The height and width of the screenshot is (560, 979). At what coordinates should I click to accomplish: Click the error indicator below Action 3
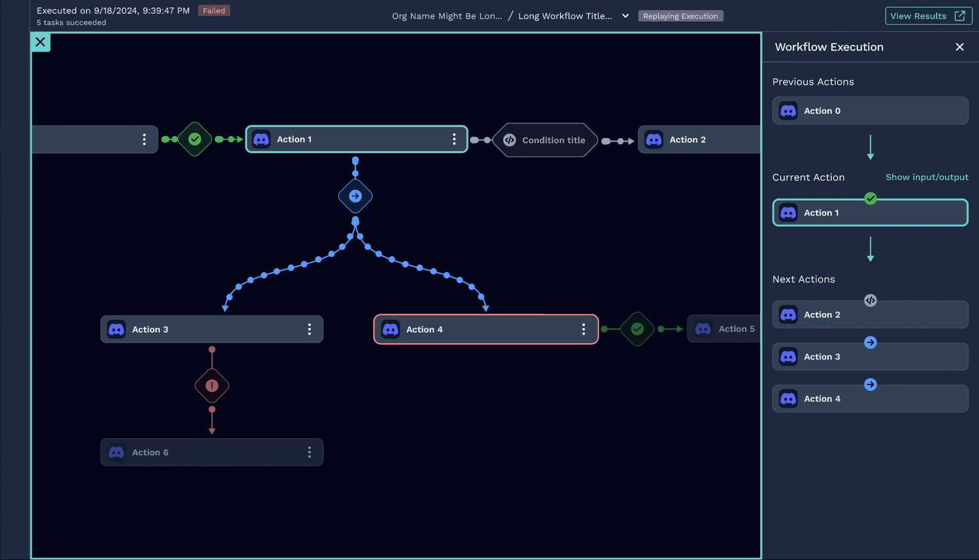click(x=211, y=385)
